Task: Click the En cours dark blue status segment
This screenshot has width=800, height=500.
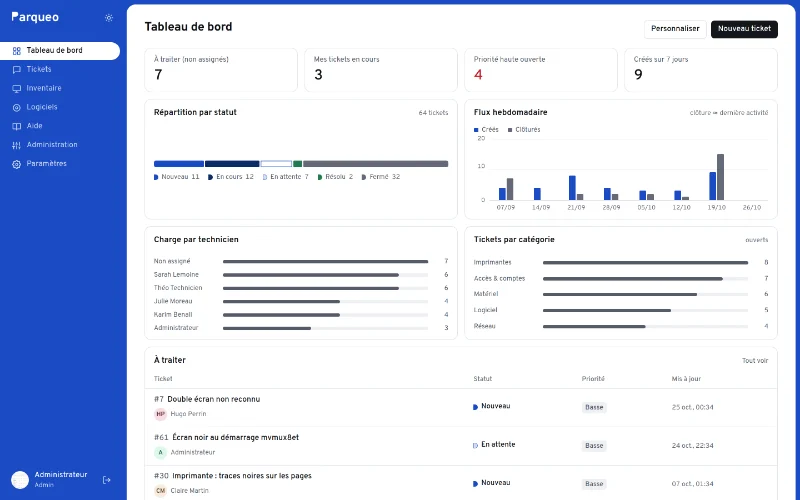Action: 232,164
